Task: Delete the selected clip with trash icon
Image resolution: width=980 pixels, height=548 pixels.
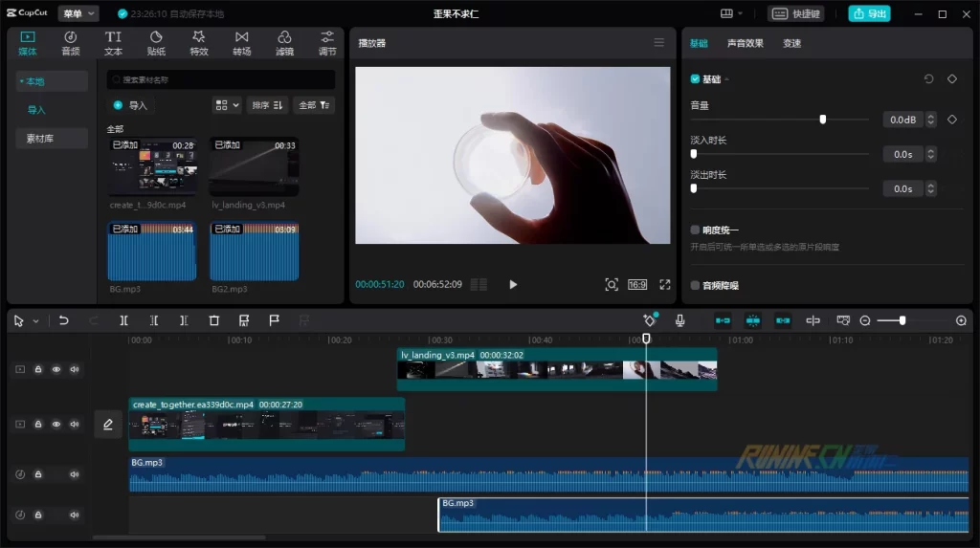Action: pos(214,321)
